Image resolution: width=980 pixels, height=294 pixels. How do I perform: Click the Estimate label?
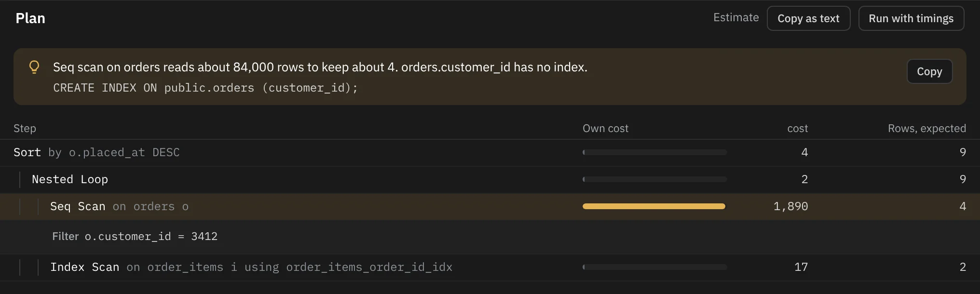pyautogui.click(x=736, y=17)
